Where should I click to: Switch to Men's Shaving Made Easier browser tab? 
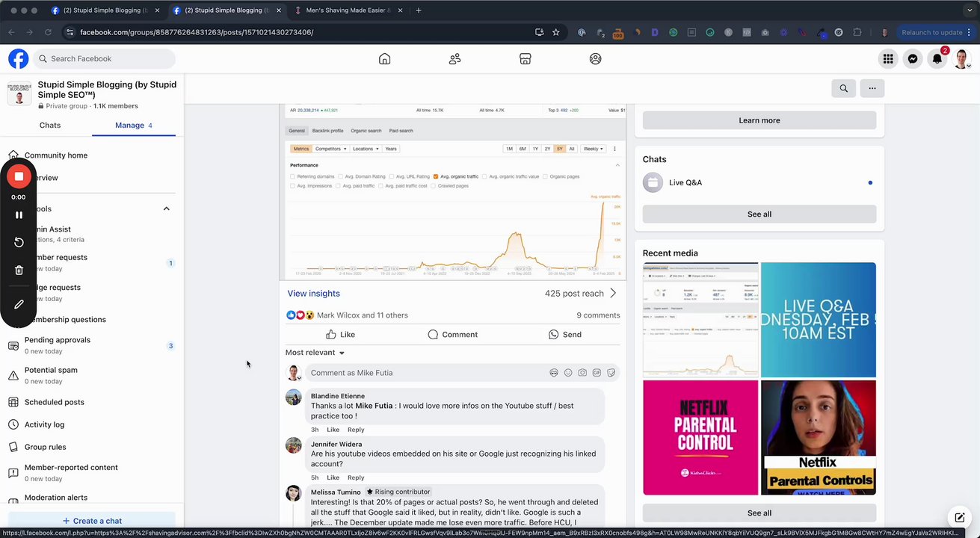[x=348, y=10]
